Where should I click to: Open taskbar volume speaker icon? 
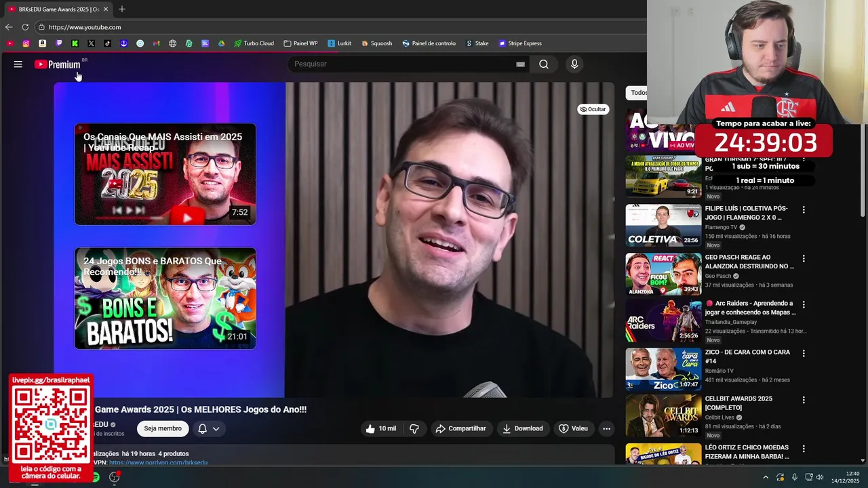point(819,477)
